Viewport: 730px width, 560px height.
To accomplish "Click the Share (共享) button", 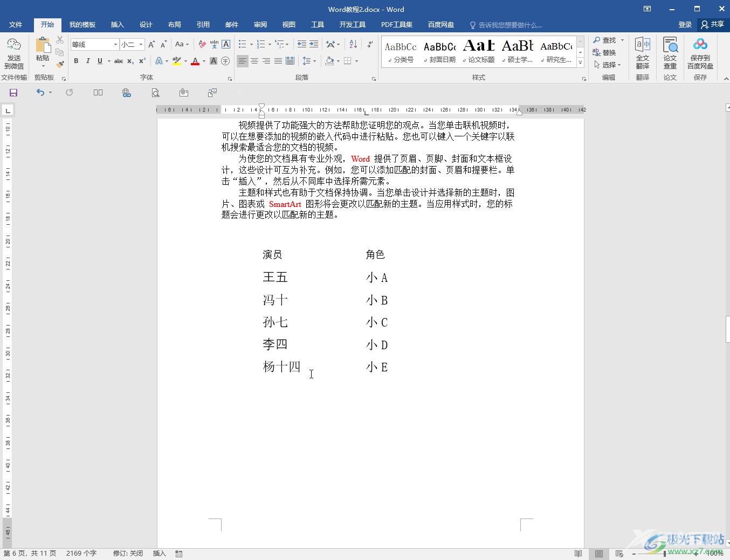I will [x=712, y=24].
